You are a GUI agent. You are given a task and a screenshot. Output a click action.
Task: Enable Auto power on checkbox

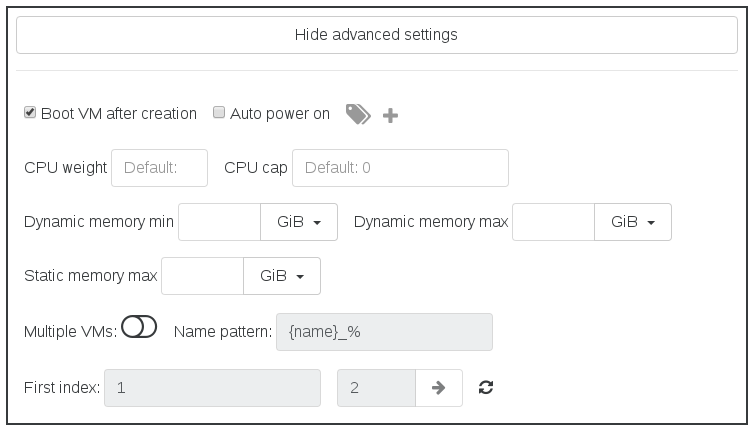(x=219, y=112)
